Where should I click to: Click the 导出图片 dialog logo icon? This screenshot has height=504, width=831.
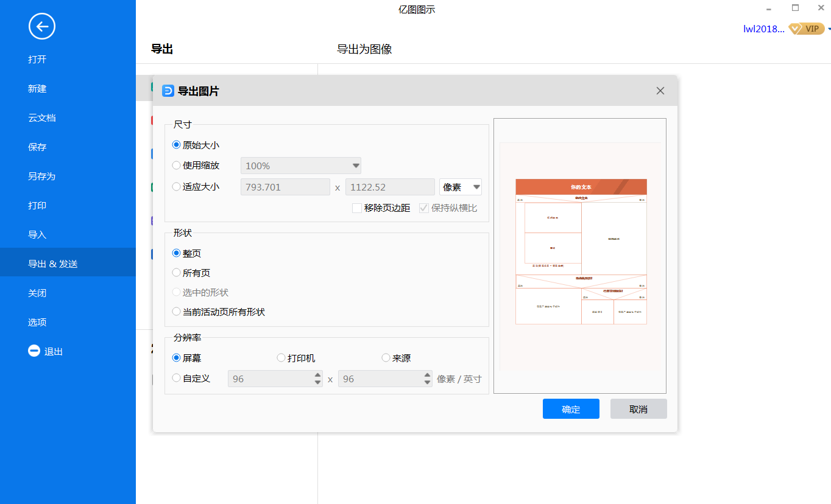point(168,91)
